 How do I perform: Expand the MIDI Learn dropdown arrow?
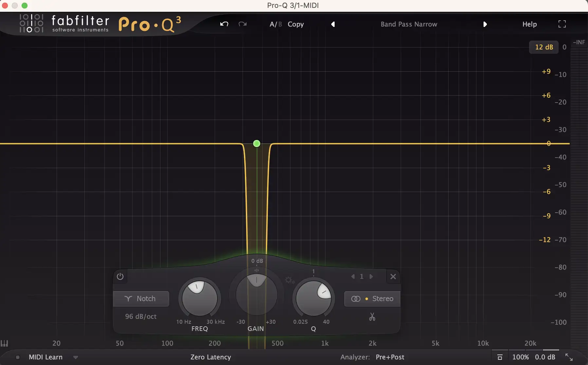(x=76, y=357)
